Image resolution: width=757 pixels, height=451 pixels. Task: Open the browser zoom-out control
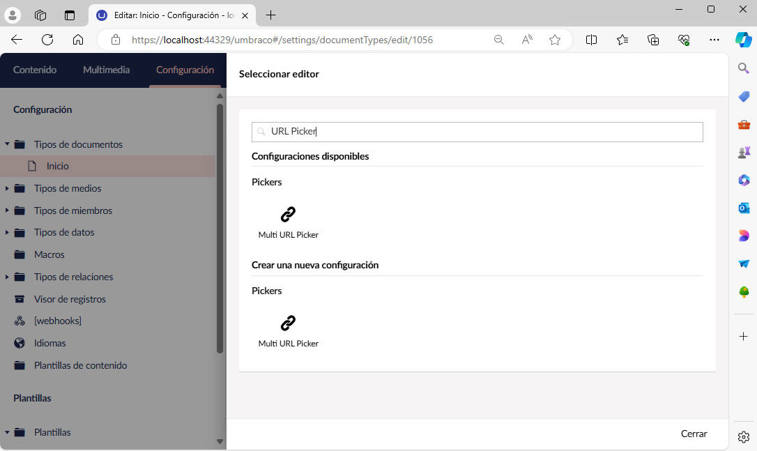click(499, 40)
